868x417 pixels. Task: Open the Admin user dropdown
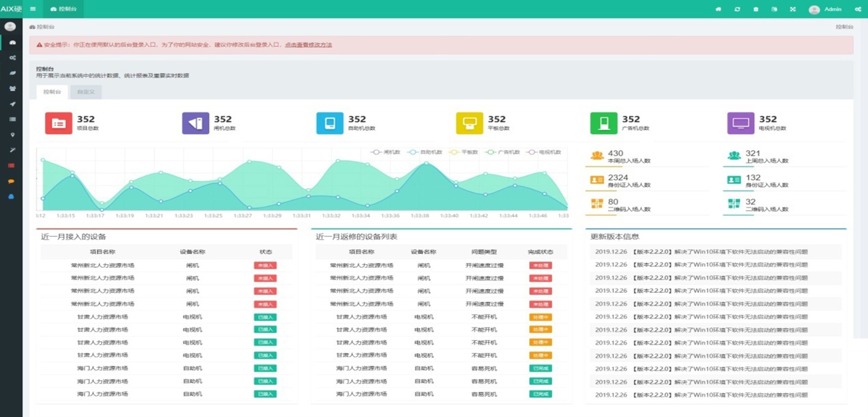coord(825,9)
